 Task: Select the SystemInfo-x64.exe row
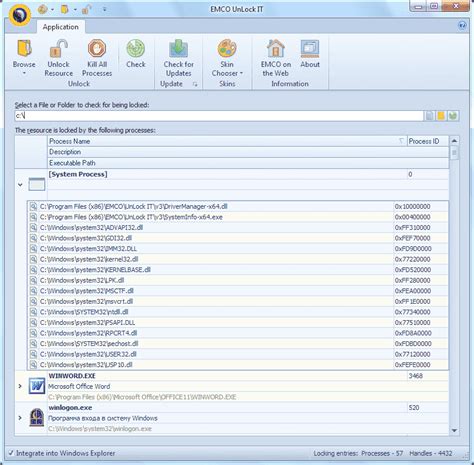238,217
